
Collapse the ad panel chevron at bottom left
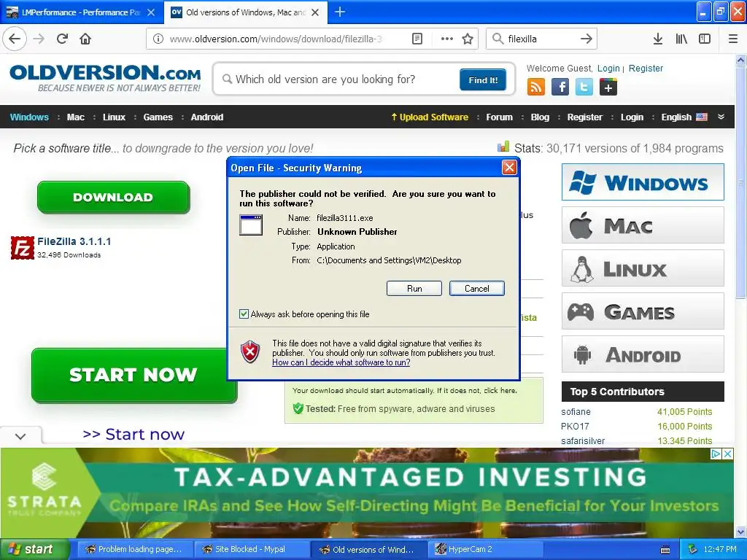pos(20,436)
